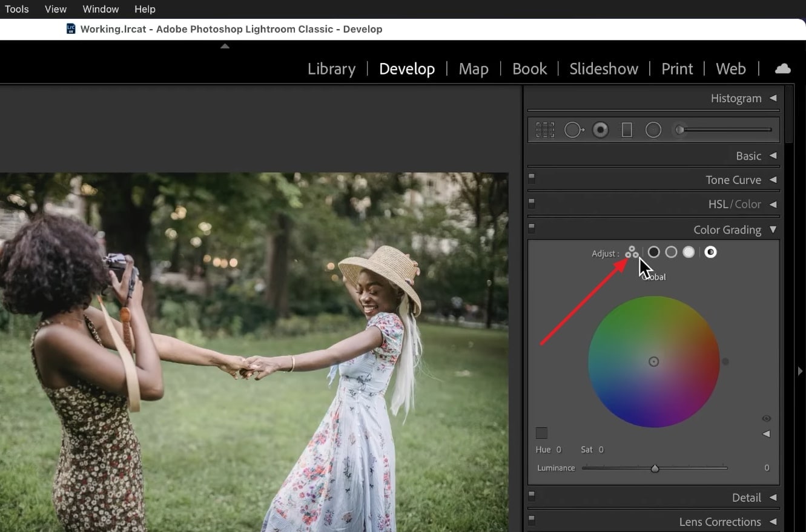Click the cloud sync status icon
Screen dimensions: 806x532
tap(782, 69)
